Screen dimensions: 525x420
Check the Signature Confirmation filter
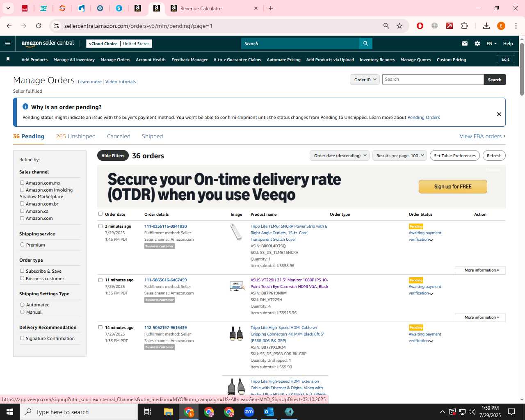(x=22, y=338)
